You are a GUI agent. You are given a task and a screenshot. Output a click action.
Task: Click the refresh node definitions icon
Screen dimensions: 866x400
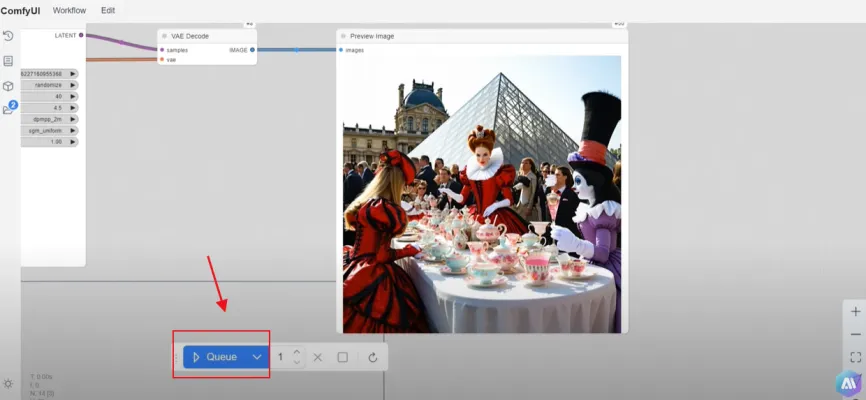(372, 357)
